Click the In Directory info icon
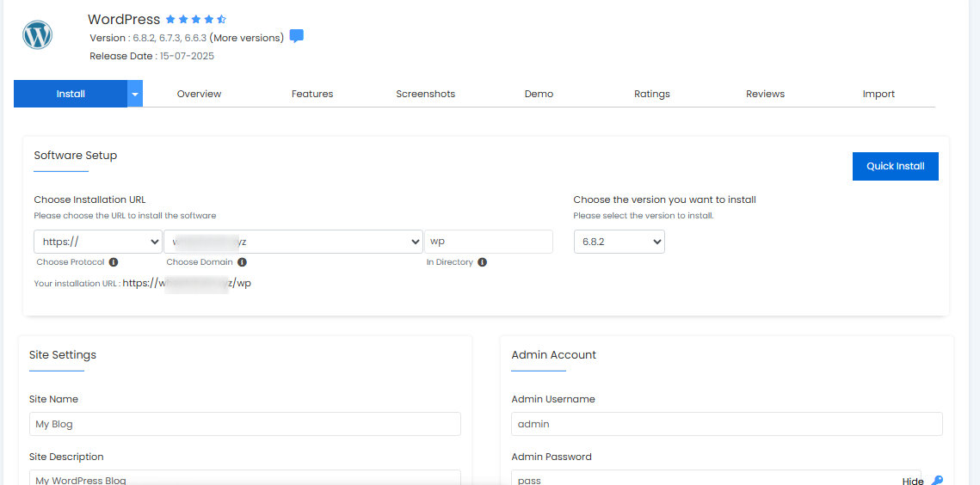The width and height of the screenshot is (980, 485). click(x=482, y=262)
